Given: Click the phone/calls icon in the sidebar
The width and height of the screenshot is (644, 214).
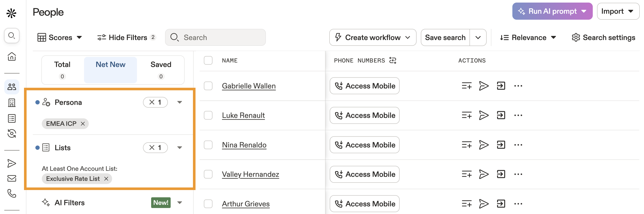Looking at the screenshot, I should 12,193.
